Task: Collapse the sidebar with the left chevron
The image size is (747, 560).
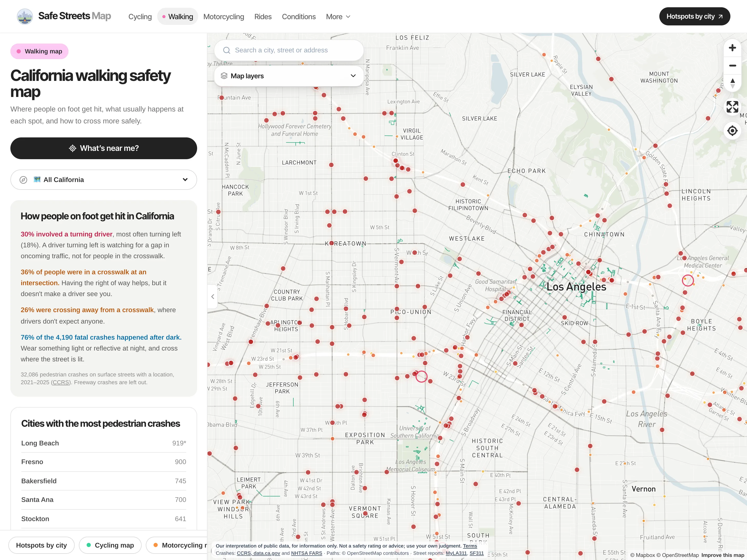Action: coord(212,297)
